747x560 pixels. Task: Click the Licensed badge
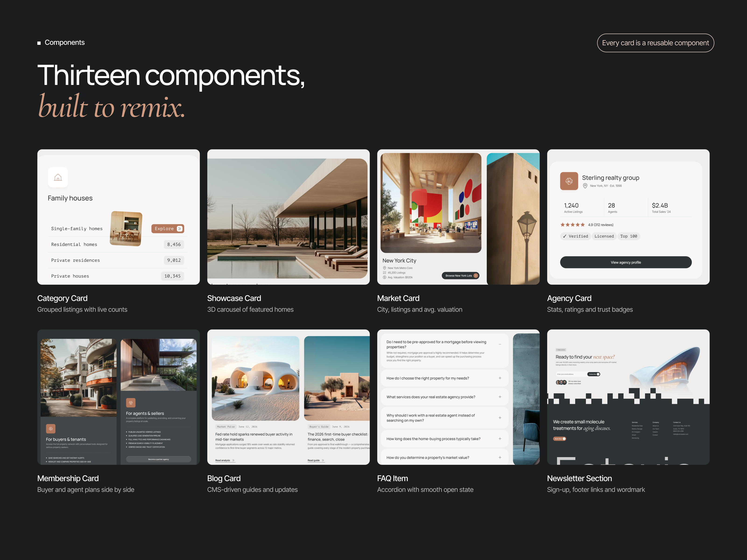tap(604, 236)
